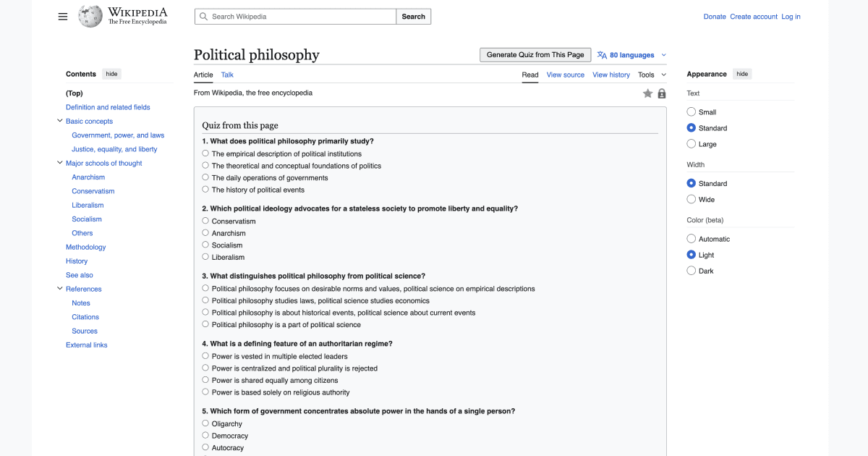Click the Wikipedia globe logo
868x456 pixels.
pyautogui.click(x=90, y=16)
